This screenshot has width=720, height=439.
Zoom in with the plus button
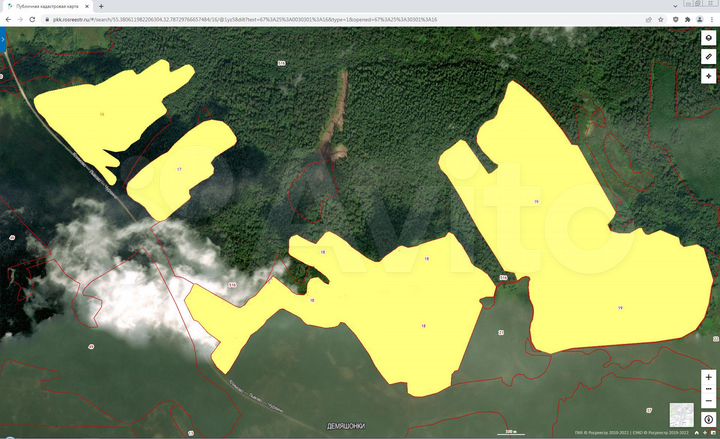click(x=708, y=377)
